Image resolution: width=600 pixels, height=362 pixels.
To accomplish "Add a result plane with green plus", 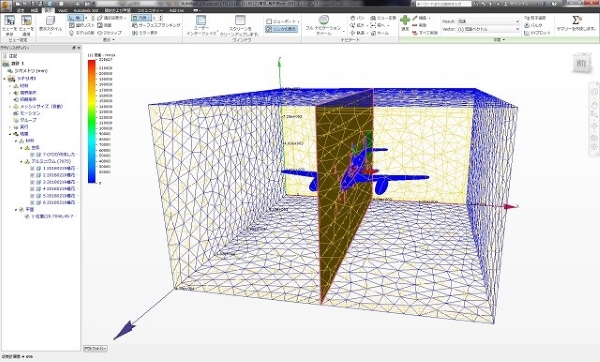I will point(404,20).
